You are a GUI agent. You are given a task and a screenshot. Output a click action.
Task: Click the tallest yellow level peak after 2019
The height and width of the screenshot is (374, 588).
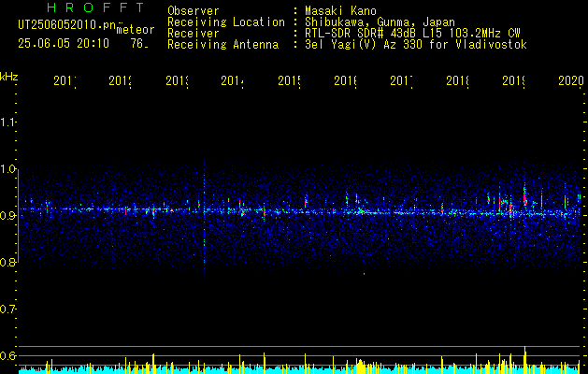pos(525,360)
